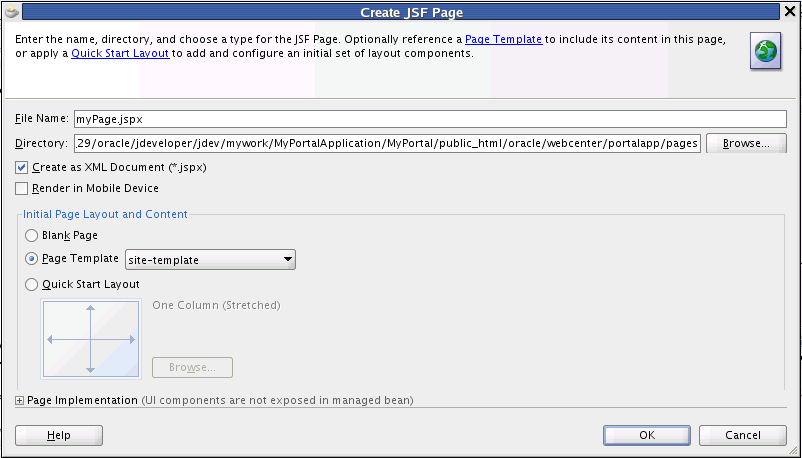
Task: Open the Page Template help link
Action: pyautogui.click(x=503, y=39)
